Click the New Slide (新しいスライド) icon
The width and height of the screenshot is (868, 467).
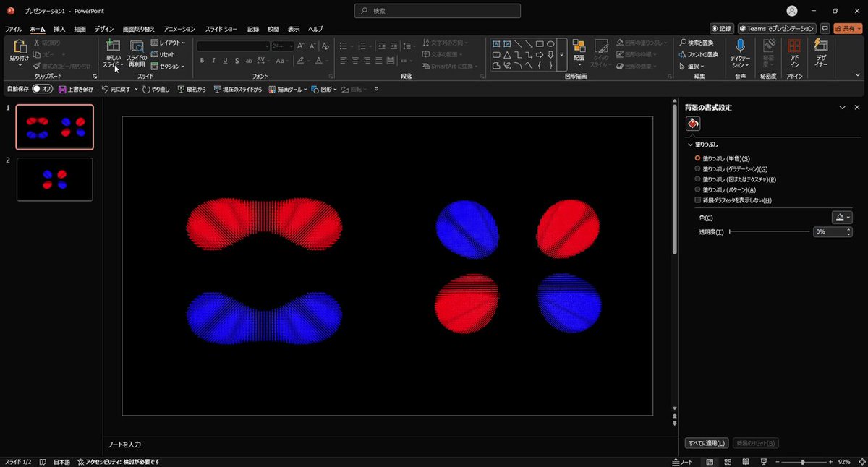coord(113,46)
